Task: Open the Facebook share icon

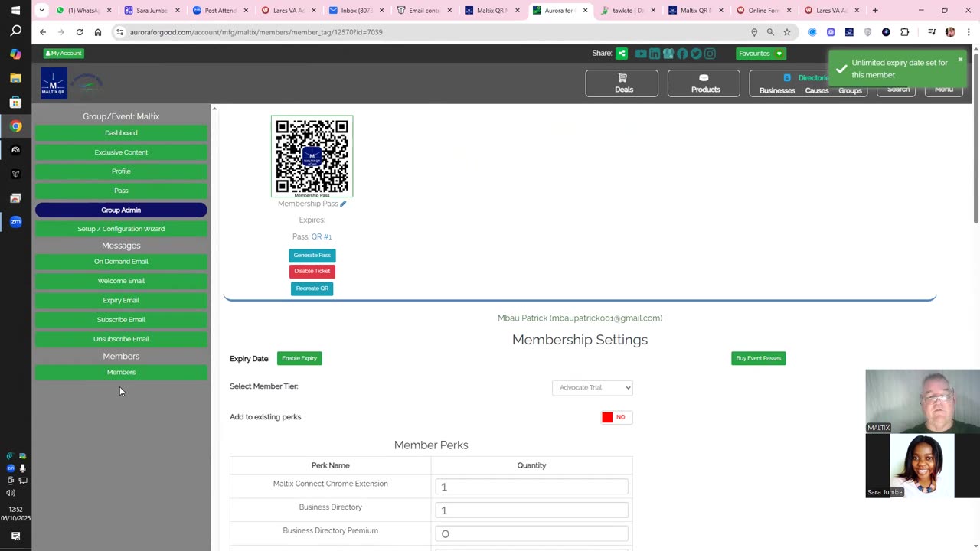Action: point(682,54)
